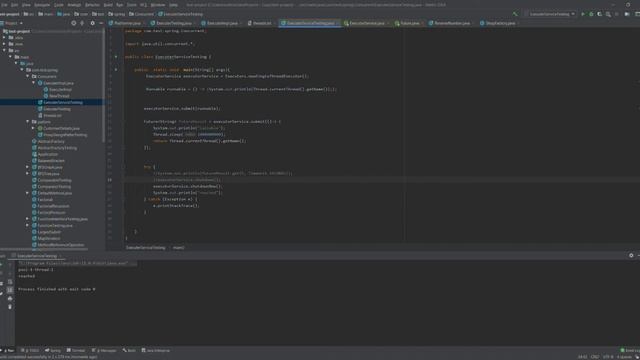
Task: Expand the .idea folder in project tree
Action: coord(4,38)
